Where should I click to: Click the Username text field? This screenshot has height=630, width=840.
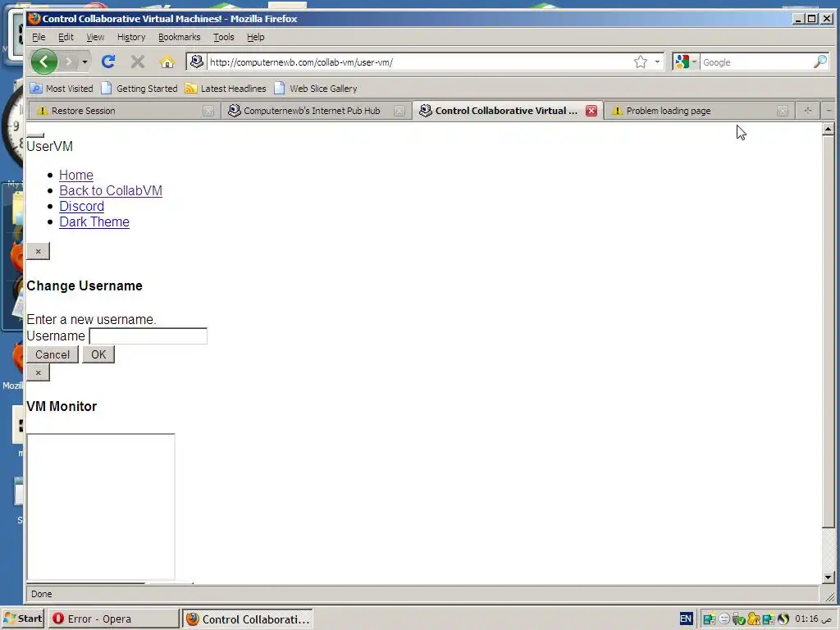(x=148, y=336)
